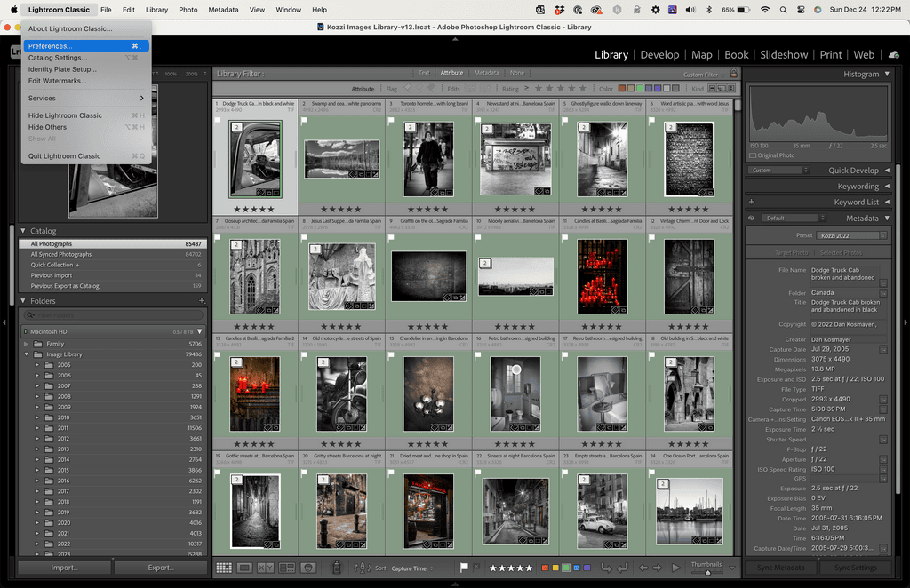The height and width of the screenshot is (588, 910).
Task: Go to next photo arrow
Action: [658, 568]
